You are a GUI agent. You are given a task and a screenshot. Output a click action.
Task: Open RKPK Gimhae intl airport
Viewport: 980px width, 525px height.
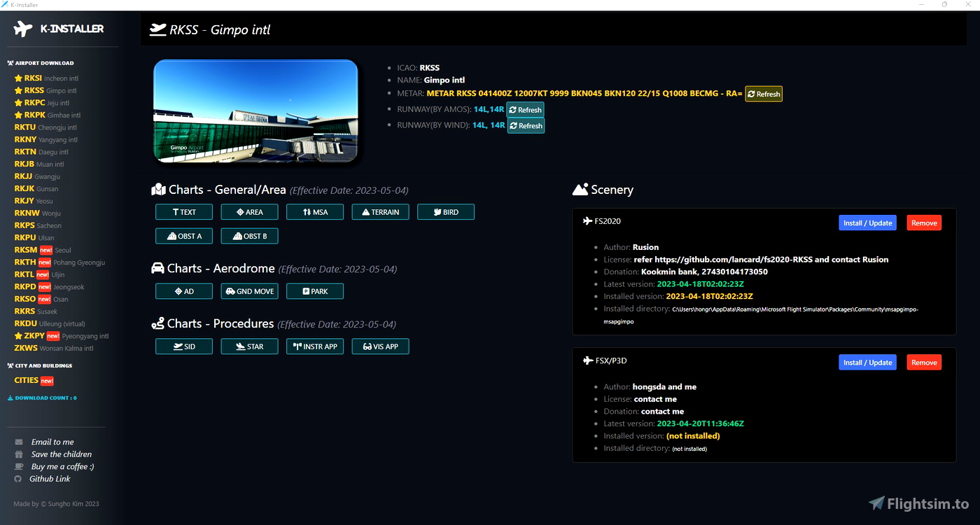click(48, 115)
